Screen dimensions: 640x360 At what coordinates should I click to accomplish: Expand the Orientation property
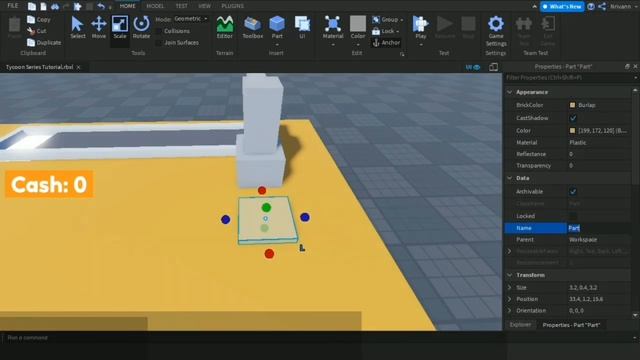(509, 310)
